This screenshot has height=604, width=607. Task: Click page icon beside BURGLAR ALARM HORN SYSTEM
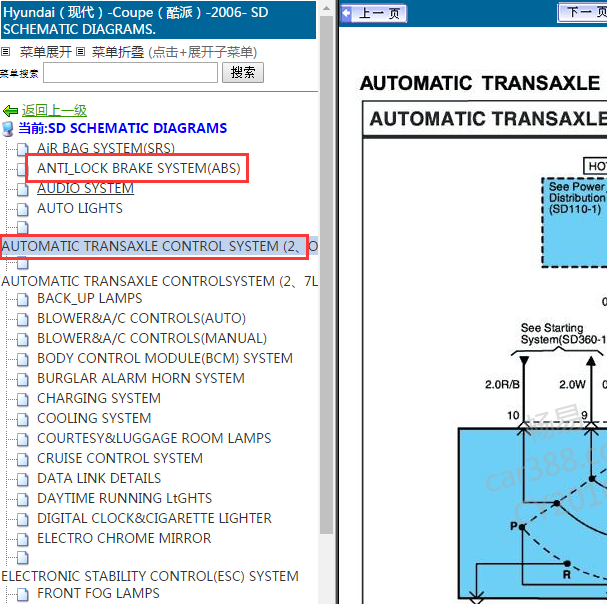tap(22, 379)
